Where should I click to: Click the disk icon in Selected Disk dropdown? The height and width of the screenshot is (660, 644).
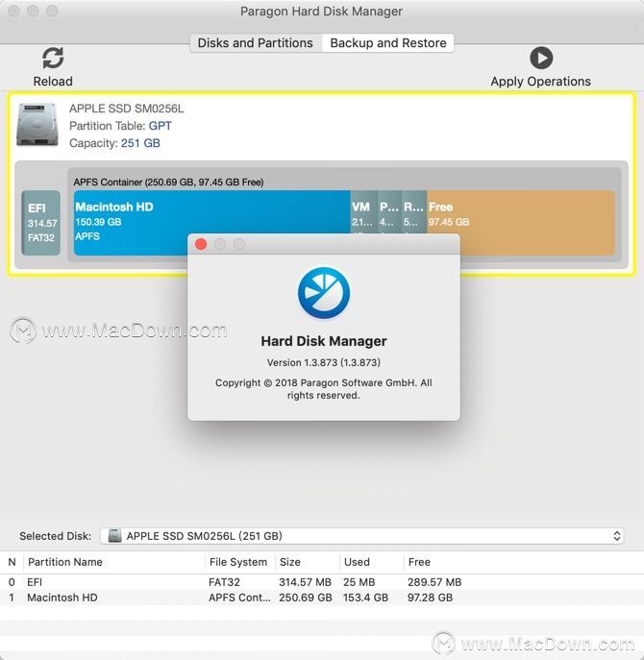(114, 536)
